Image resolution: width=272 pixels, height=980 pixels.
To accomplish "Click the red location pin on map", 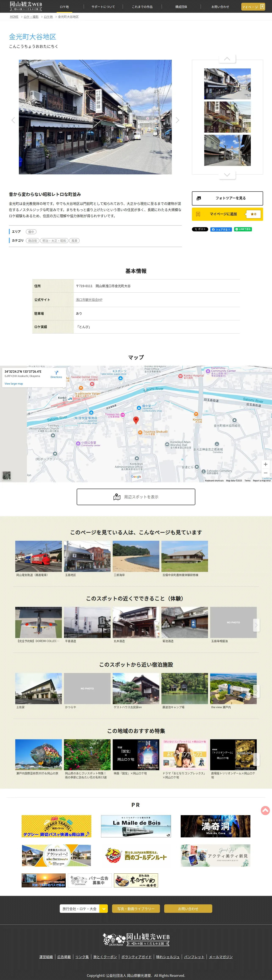I will (x=136, y=420).
